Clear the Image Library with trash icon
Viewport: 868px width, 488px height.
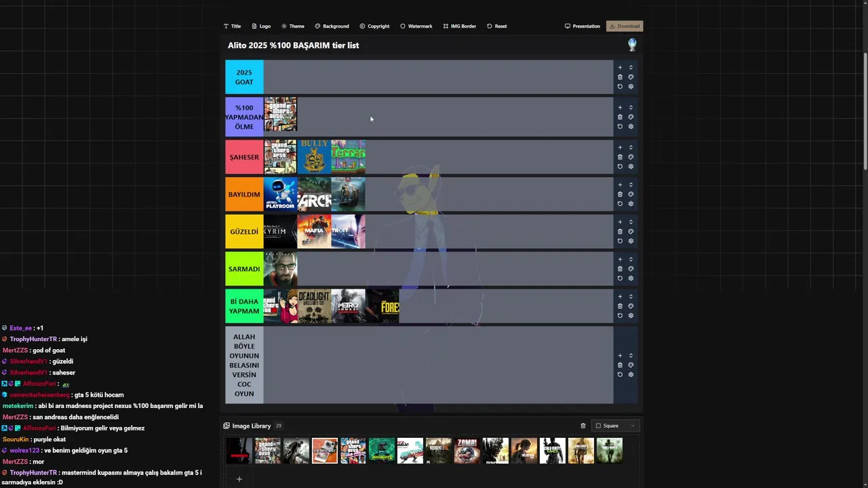[x=583, y=426]
